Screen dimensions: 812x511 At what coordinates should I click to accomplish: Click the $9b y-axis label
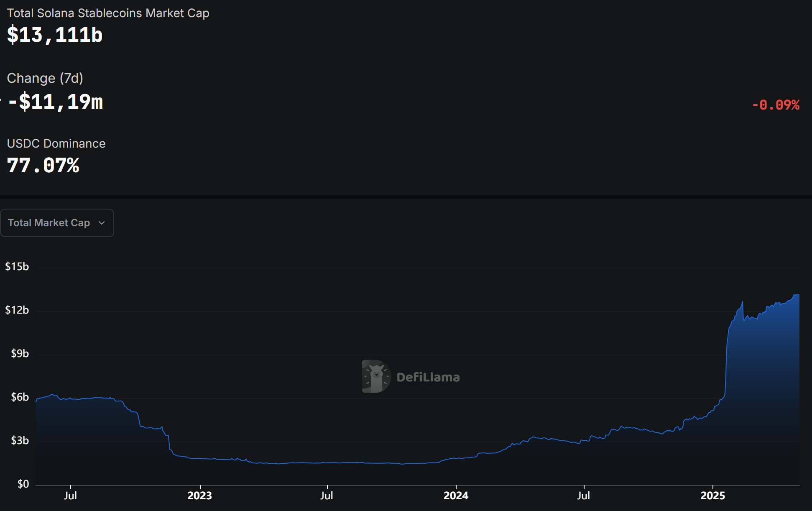(x=20, y=353)
